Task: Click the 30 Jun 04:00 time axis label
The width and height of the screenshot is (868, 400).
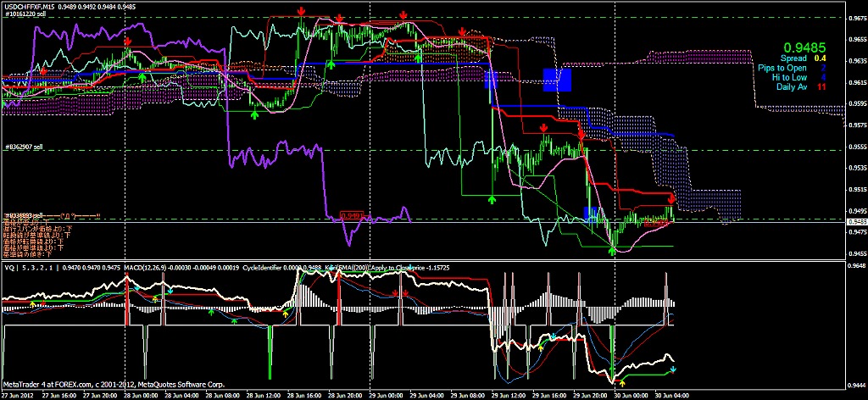Action: tap(672, 395)
